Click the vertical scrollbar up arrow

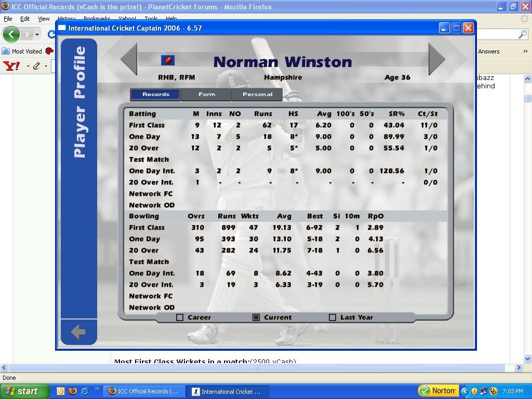point(527,79)
